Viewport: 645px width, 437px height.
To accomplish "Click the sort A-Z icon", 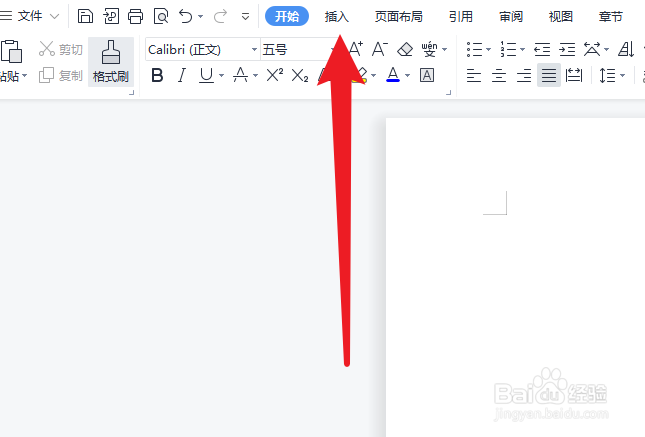I will tap(626, 50).
